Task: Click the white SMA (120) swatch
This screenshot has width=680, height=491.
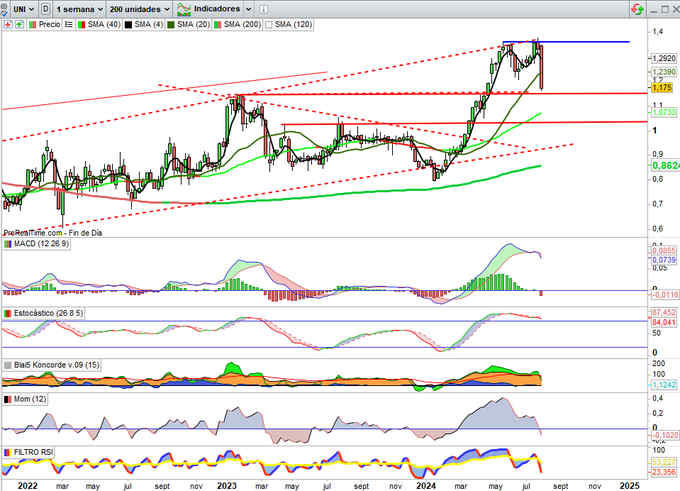Action: point(268,25)
